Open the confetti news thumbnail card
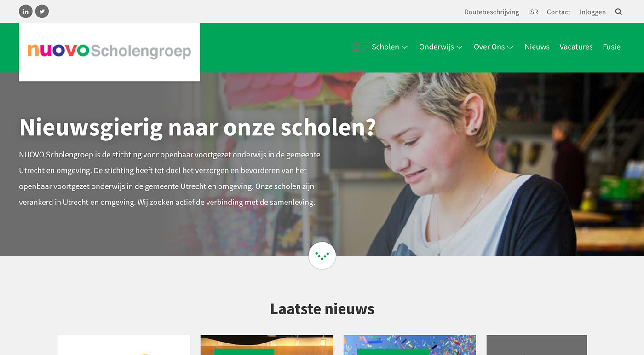 click(409, 345)
